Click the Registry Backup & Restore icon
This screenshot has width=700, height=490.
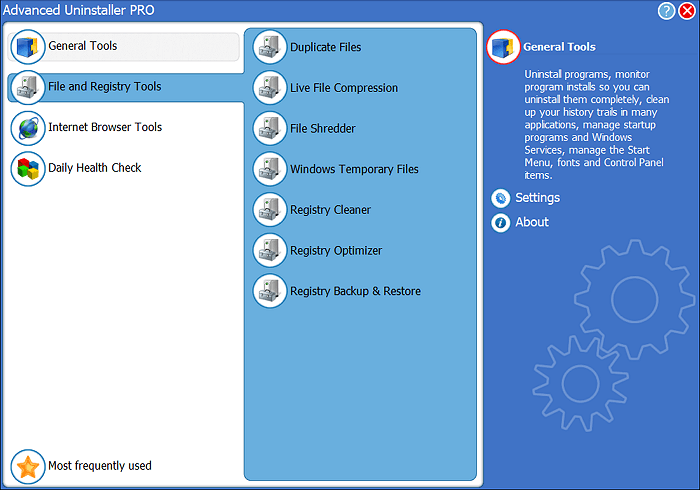coord(270,291)
